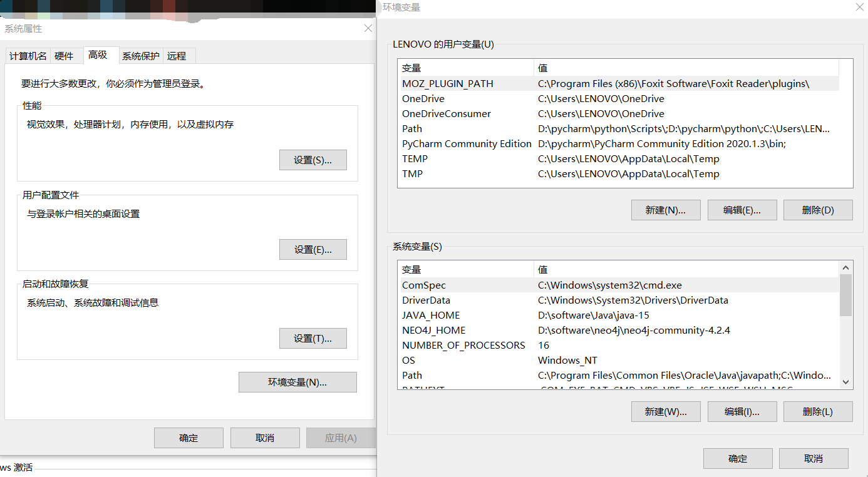Select the OS system variable row
This screenshot has height=477, width=868.
pos(618,361)
